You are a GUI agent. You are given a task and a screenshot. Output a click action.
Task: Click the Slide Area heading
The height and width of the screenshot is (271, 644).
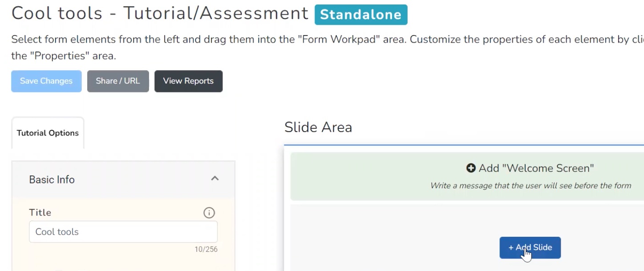[x=318, y=128]
